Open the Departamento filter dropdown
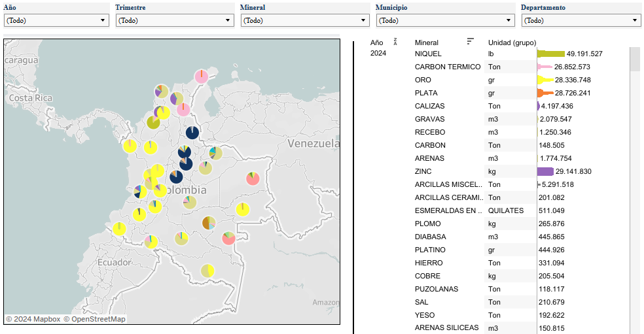This screenshot has width=644, height=334. tap(581, 20)
